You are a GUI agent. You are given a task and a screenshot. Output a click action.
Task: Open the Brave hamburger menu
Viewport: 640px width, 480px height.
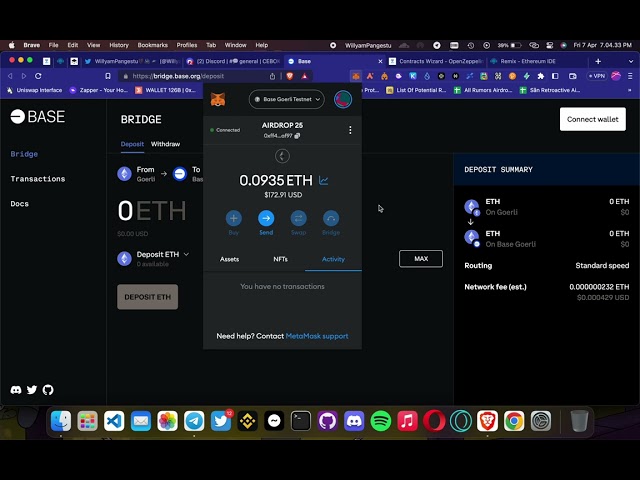pyautogui.click(x=630, y=76)
